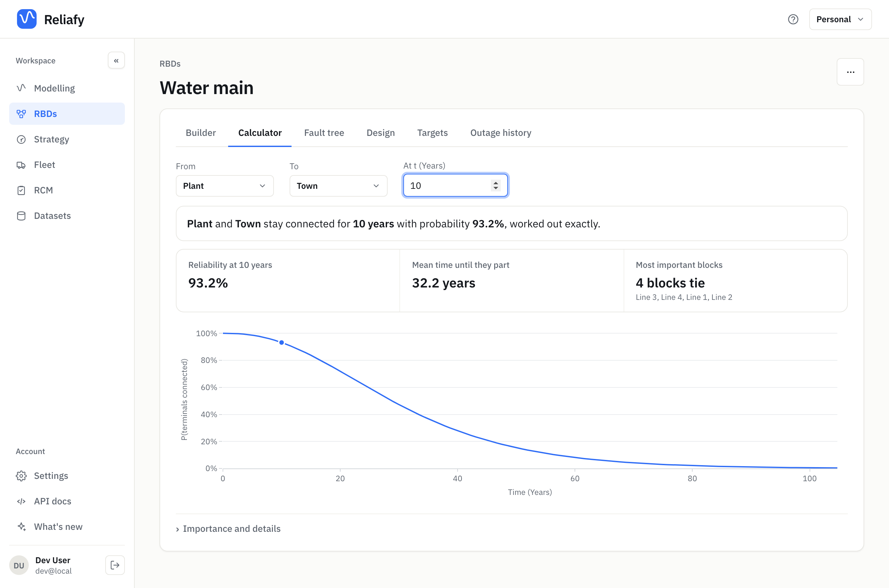
Task: Open API docs link
Action: (67, 501)
